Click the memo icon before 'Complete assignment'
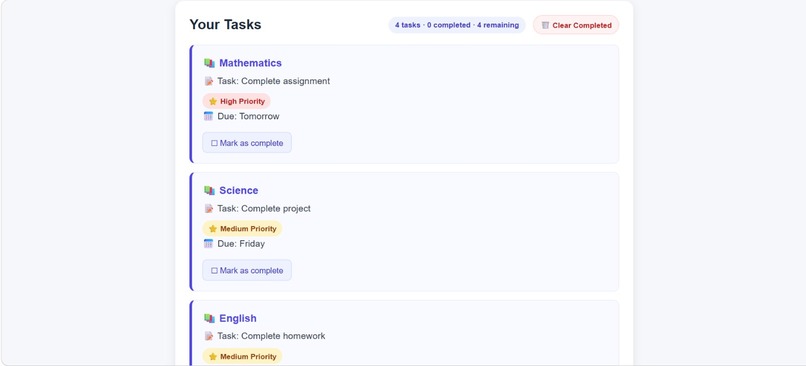Viewport: 806px width, 366px height. 209,81
